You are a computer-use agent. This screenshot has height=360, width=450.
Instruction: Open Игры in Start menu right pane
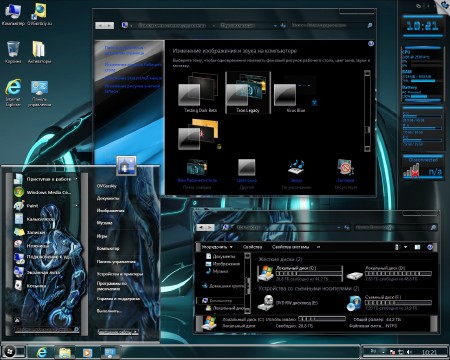pyautogui.click(x=102, y=236)
